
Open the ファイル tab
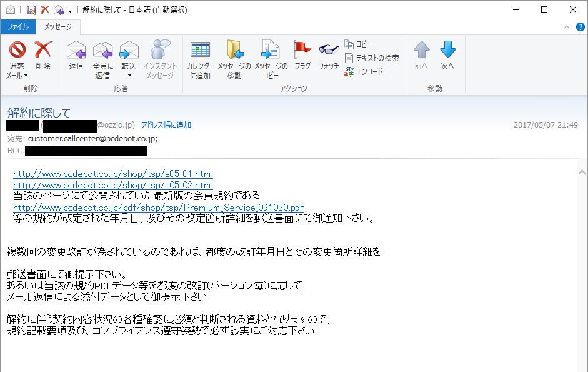pos(18,27)
